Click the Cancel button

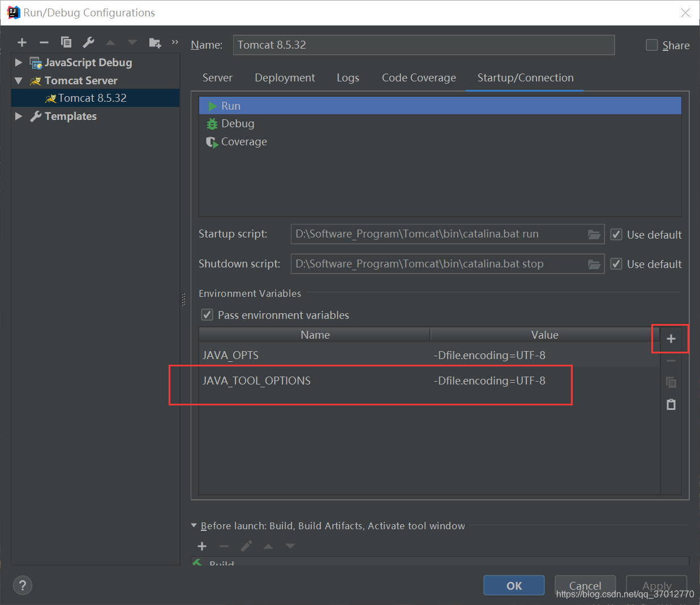click(x=585, y=586)
